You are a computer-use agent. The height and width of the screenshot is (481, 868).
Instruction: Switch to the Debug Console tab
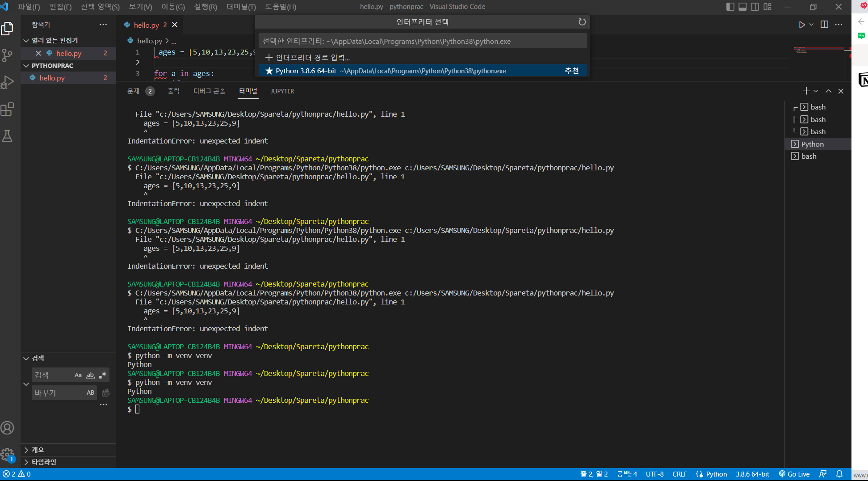pos(209,91)
